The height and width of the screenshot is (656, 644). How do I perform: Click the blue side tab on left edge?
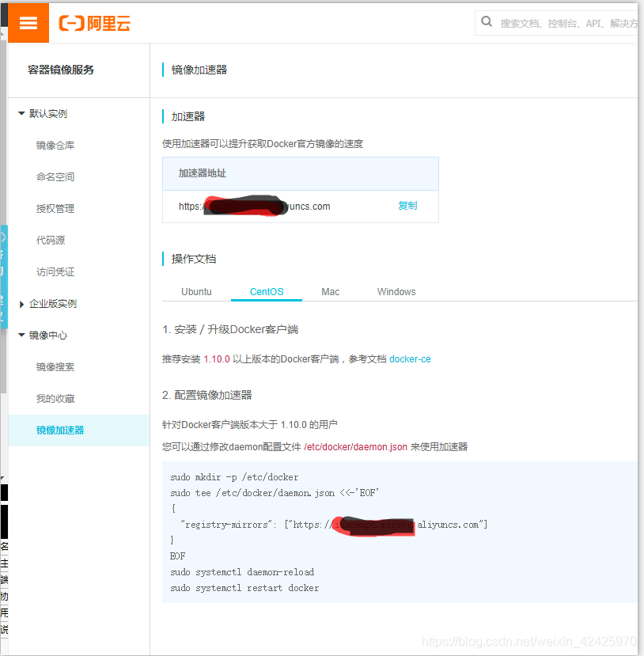click(4, 276)
